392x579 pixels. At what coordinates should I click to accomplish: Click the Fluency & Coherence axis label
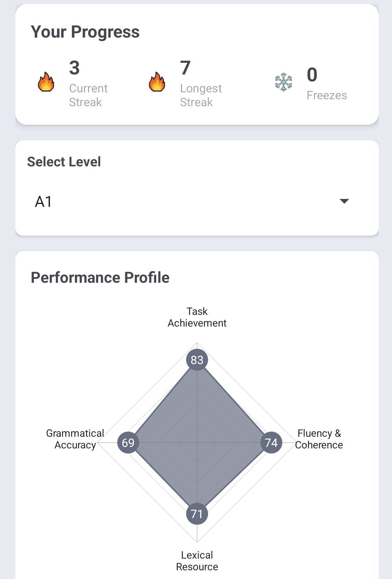pos(319,439)
